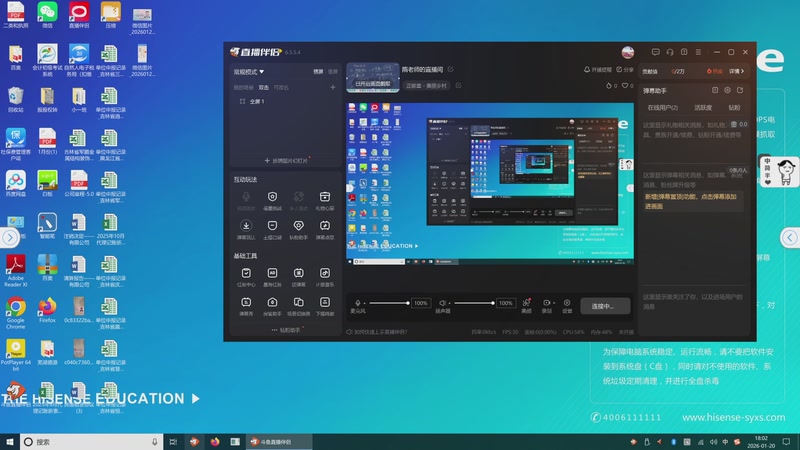Click the third icon in 基础工具 top row
The height and width of the screenshot is (450, 800).
coord(298,273)
